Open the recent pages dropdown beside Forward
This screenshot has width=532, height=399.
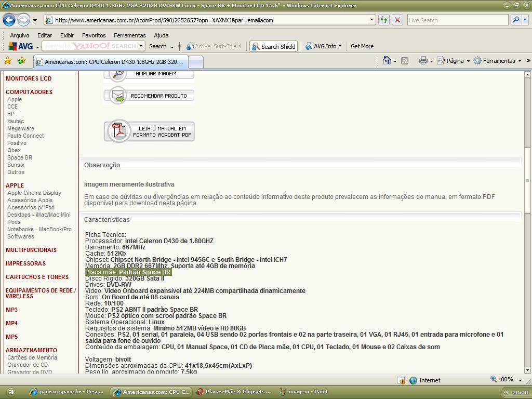click(x=35, y=20)
